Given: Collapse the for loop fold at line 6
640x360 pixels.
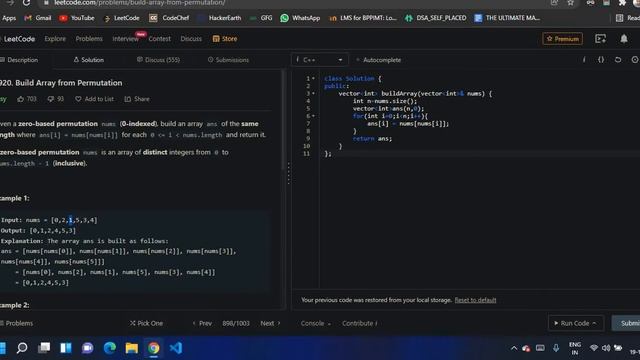Looking at the screenshot, I should (x=313, y=116).
